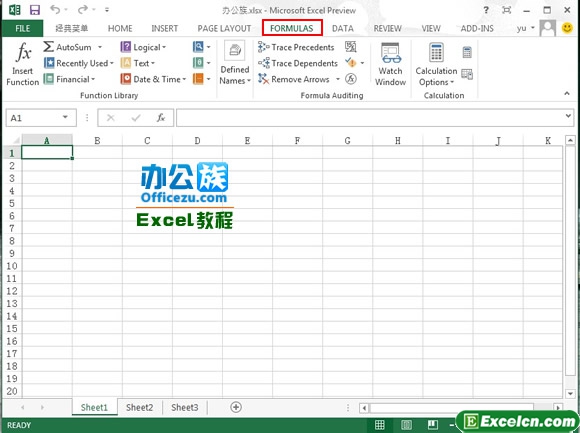
Task: Click the formula bar fx icon
Action: (x=161, y=118)
